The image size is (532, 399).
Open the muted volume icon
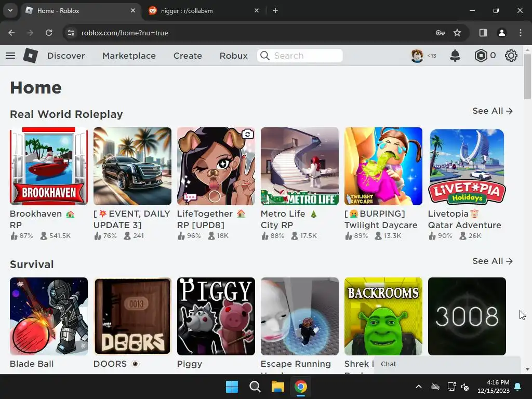(x=465, y=387)
